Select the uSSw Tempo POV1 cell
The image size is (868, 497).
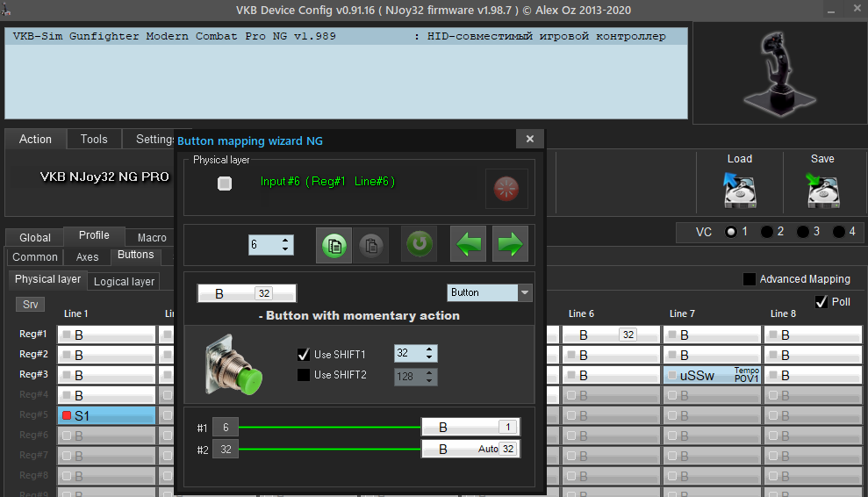coord(712,375)
